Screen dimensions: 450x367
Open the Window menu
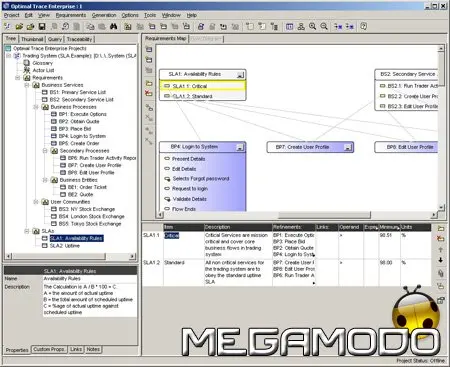click(x=171, y=15)
